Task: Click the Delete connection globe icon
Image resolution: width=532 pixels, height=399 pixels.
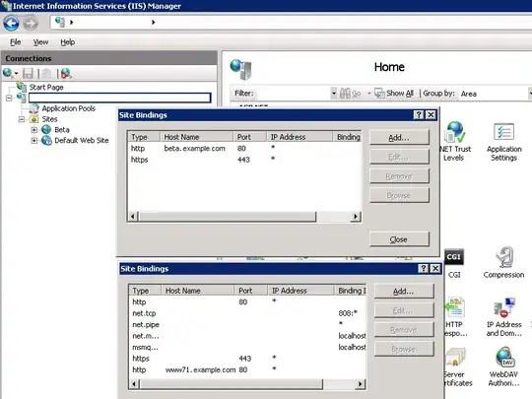Action: pyautogui.click(x=66, y=73)
